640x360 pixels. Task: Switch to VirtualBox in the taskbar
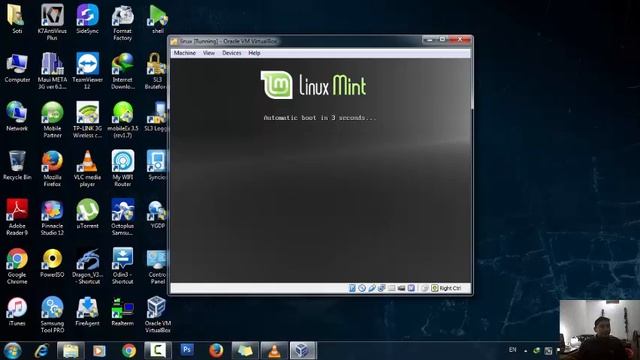click(x=303, y=350)
